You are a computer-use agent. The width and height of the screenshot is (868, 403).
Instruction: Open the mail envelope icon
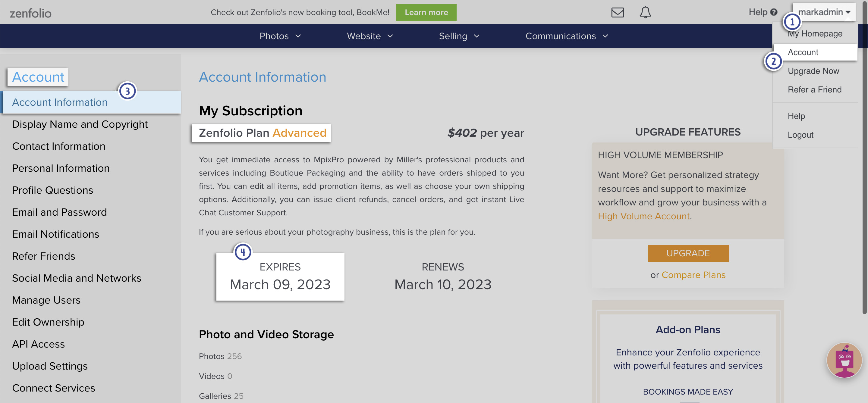tap(617, 12)
